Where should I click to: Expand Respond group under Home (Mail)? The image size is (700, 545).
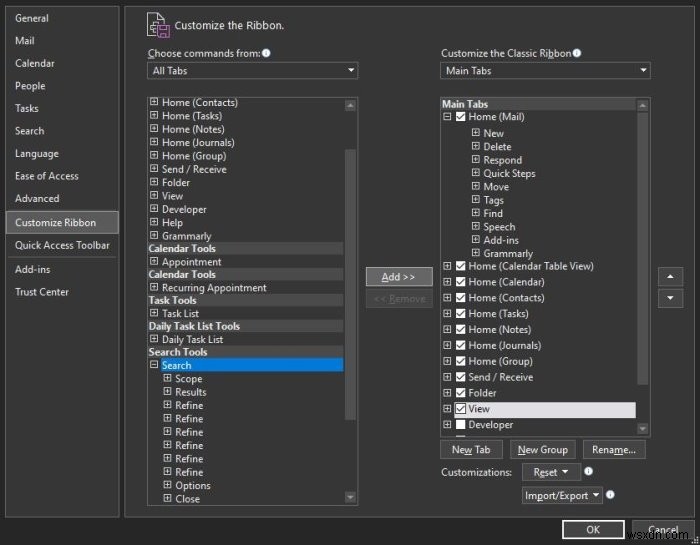[476, 159]
